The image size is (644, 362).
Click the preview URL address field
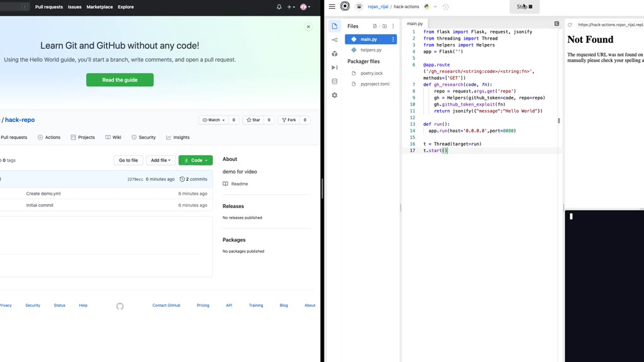[609, 25]
